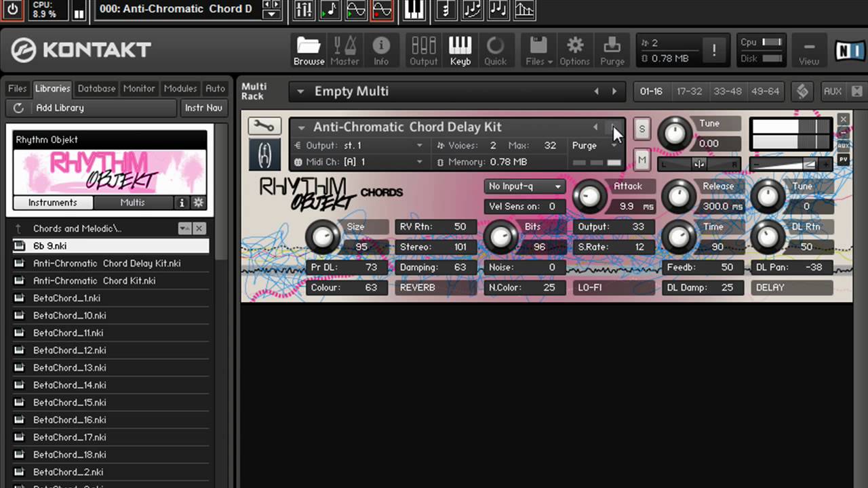Click the piano keys icon in top bar
Image resolution: width=868 pixels, height=488 pixels.
[414, 9]
